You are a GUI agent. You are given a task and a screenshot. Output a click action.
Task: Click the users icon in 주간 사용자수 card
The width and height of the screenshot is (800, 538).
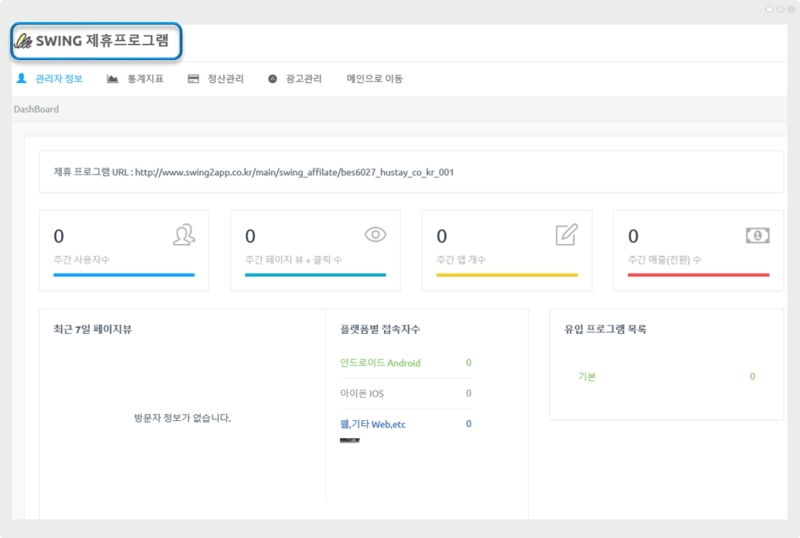pos(183,235)
